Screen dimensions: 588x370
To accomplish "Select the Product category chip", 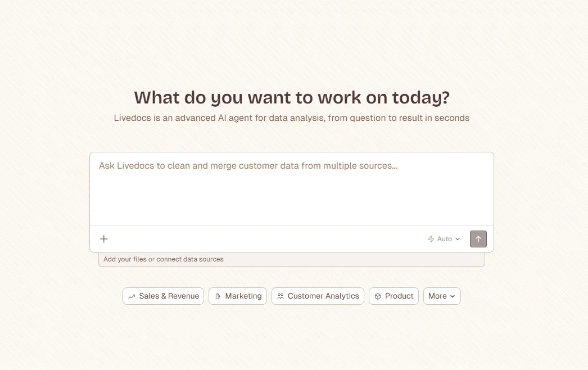I will (393, 296).
